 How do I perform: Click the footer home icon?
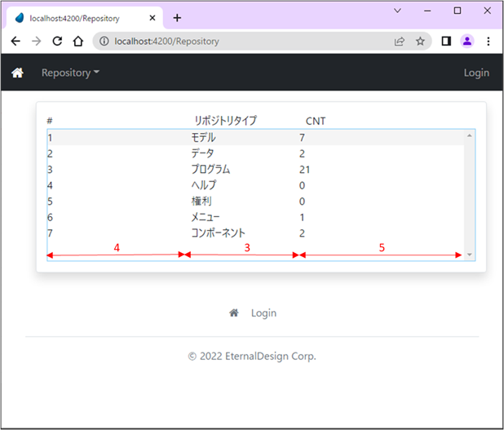coord(234,313)
